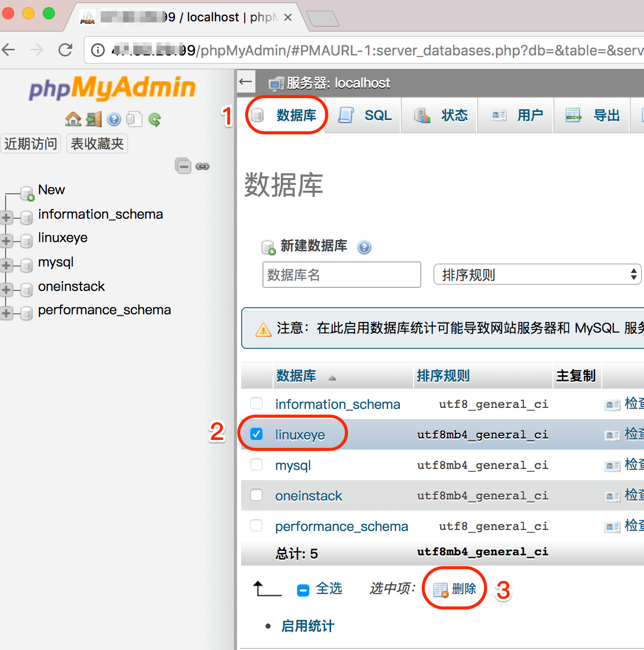
Task: Expand performance_schema node in navigation tree
Action: (x=6, y=313)
